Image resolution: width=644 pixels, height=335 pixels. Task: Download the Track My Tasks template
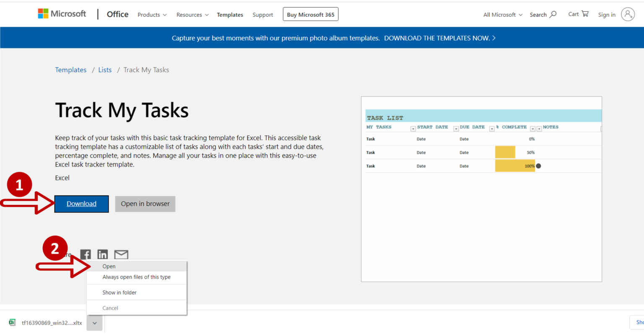[81, 204]
